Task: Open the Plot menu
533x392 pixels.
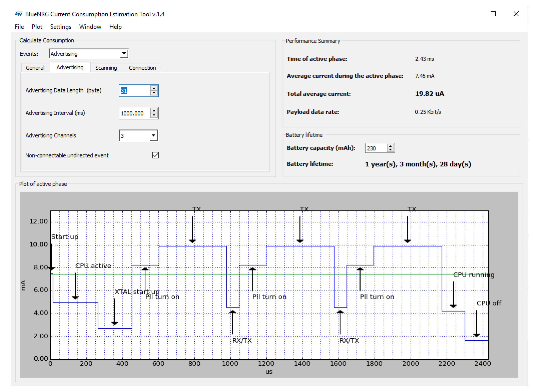Action: pos(37,27)
